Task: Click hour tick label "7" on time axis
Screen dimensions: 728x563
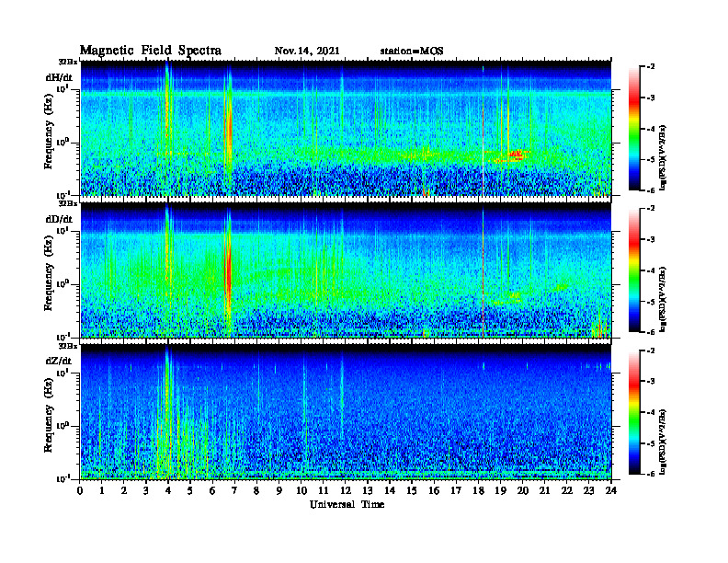Action: [235, 490]
